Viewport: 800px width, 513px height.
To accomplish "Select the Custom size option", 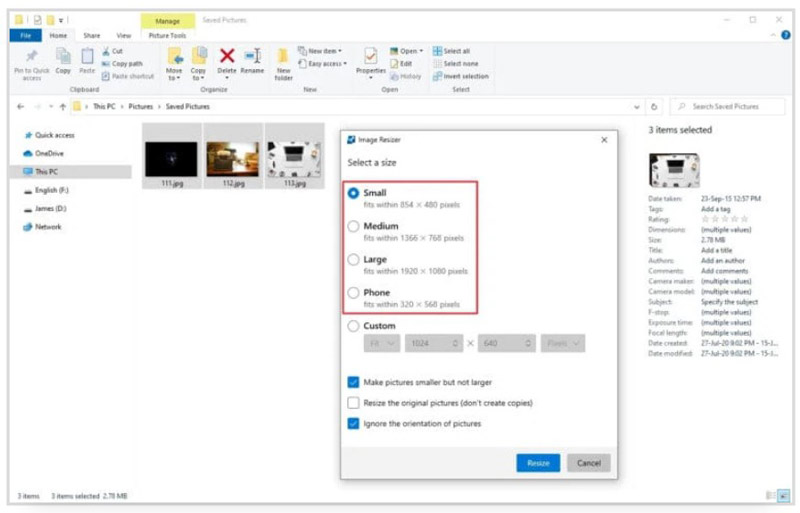I will coord(353,326).
